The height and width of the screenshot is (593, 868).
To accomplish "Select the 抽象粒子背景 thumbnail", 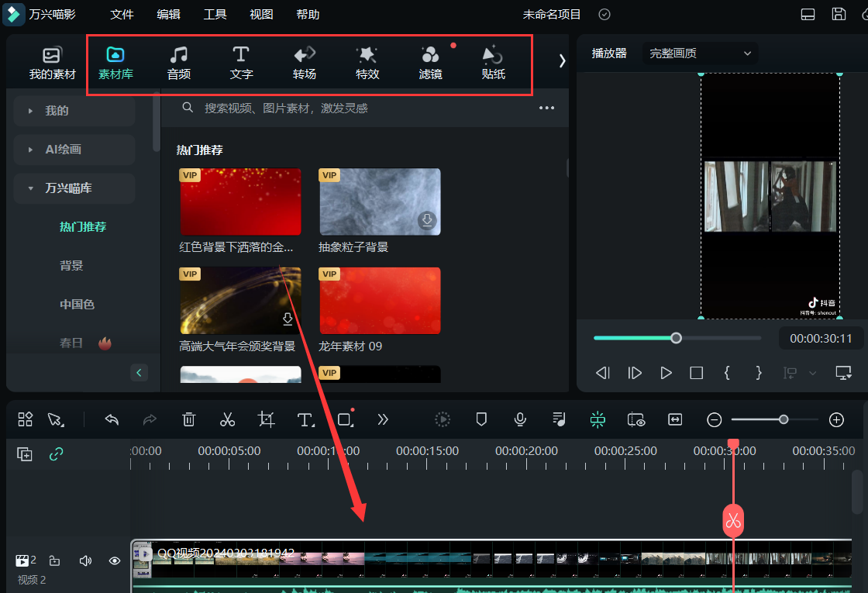I will pos(380,202).
